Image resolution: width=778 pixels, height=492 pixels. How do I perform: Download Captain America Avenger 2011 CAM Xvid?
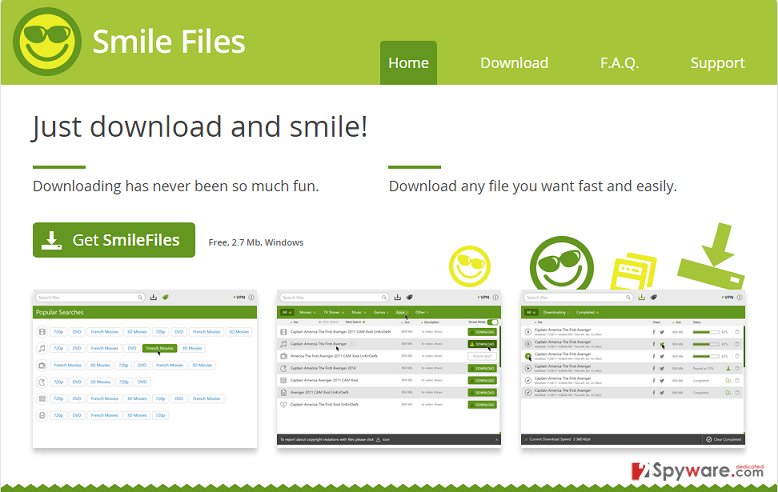pos(482,380)
